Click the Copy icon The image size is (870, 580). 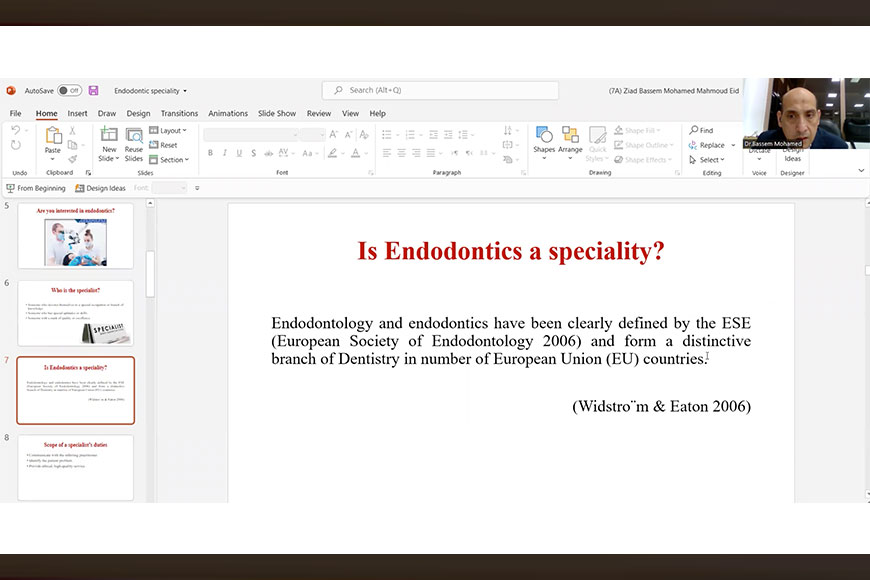click(x=72, y=145)
